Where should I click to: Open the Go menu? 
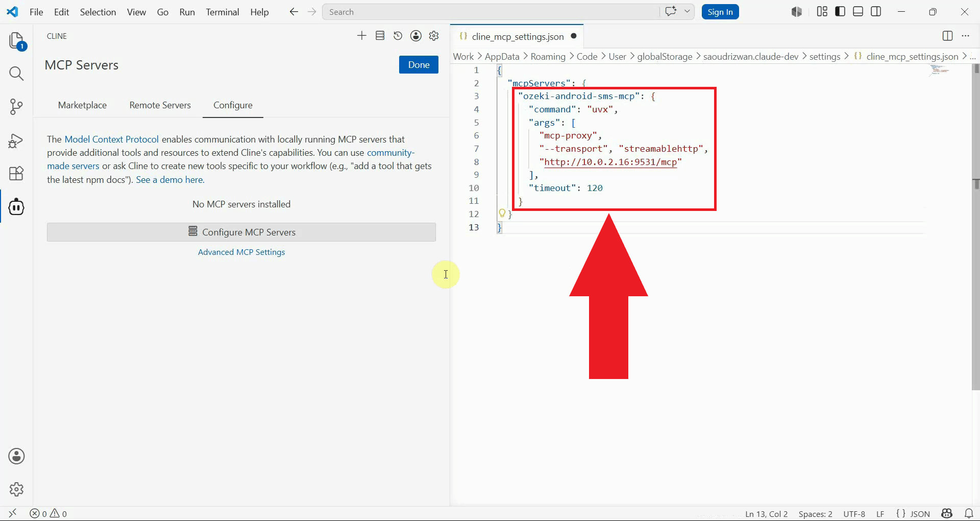pos(163,12)
